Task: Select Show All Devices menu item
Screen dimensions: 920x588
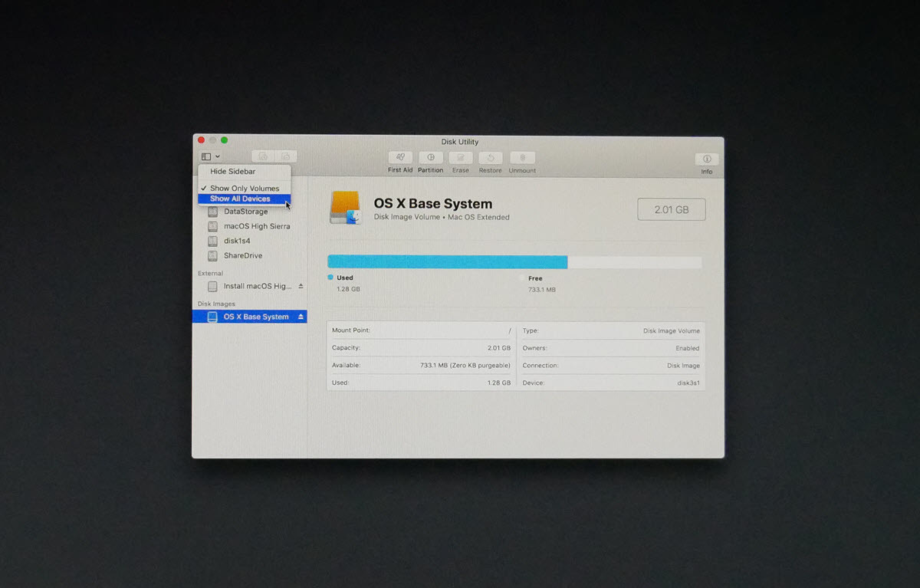Action: click(x=245, y=199)
